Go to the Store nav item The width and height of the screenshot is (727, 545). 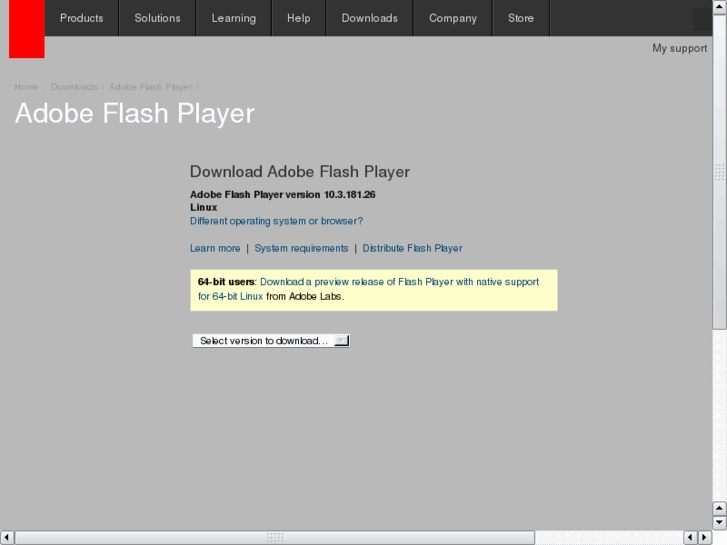[521, 18]
